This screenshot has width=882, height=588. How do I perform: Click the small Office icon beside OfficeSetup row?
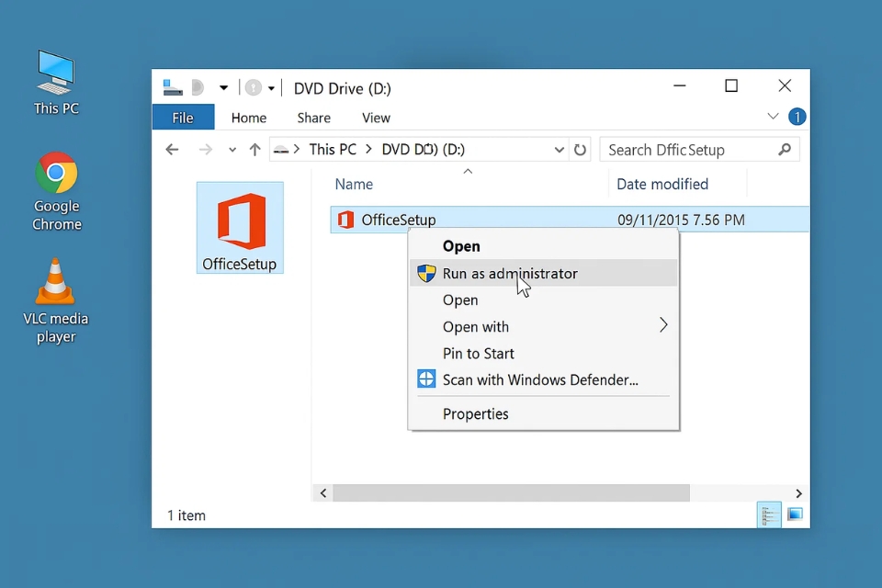[346, 220]
